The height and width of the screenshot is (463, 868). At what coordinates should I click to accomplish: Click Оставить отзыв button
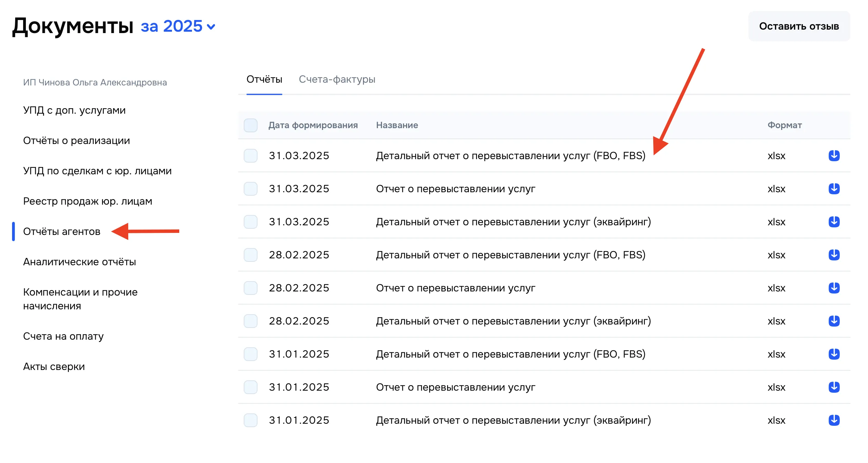point(799,27)
